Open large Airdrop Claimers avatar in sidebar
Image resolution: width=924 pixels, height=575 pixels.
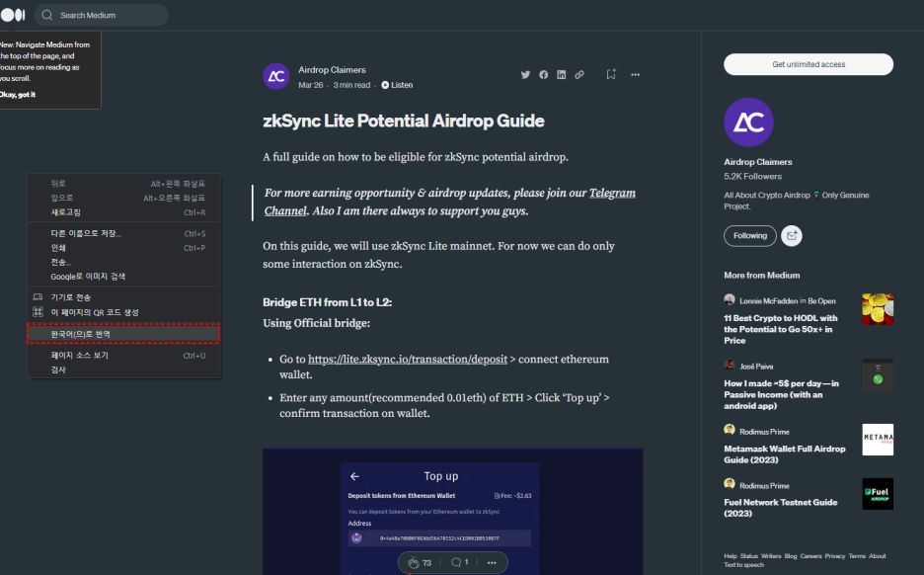748,123
